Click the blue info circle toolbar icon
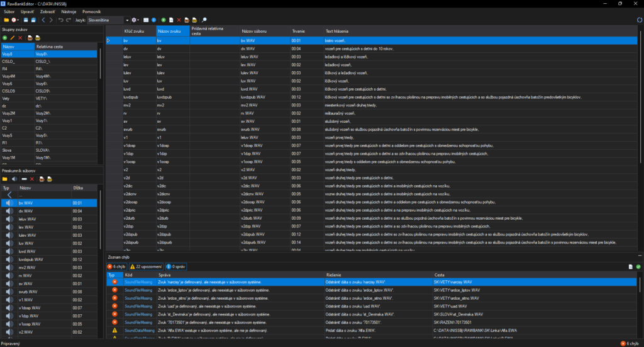 click(x=153, y=20)
